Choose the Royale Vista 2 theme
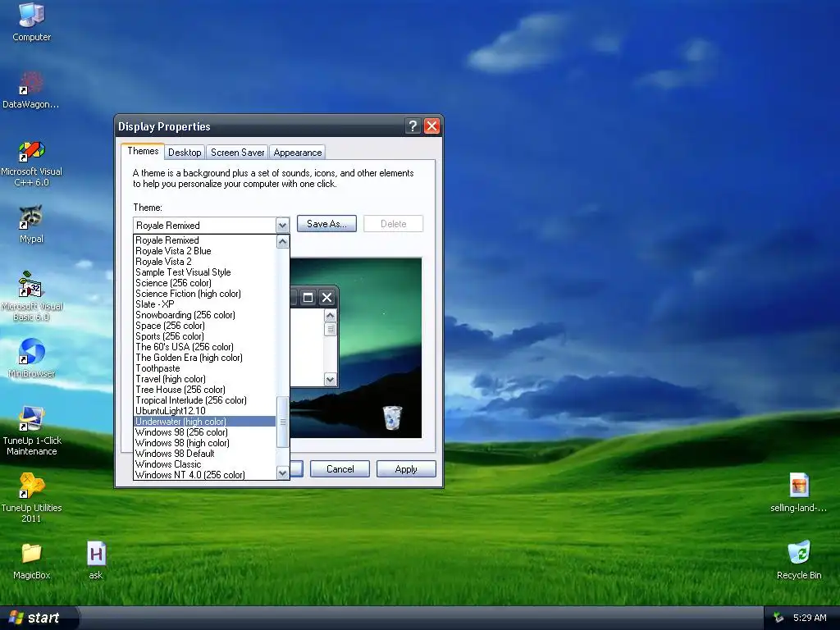Viewport: 840px width, 630px height. click(204, 262)
